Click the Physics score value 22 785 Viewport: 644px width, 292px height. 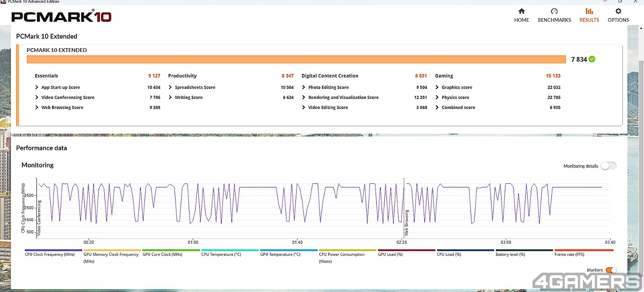[x=554, y=97]
